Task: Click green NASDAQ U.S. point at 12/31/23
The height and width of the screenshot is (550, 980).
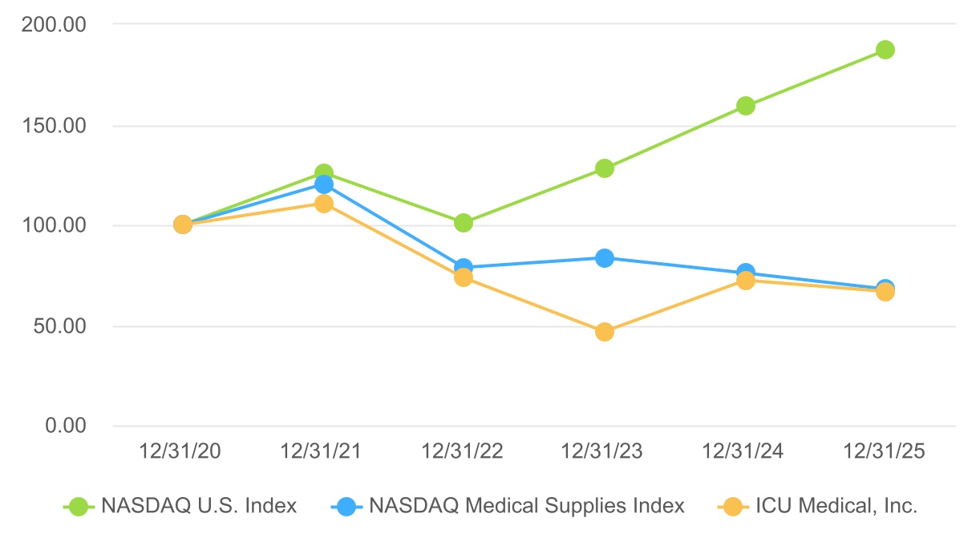Action: pyautogui.click(x=605, y=168)
